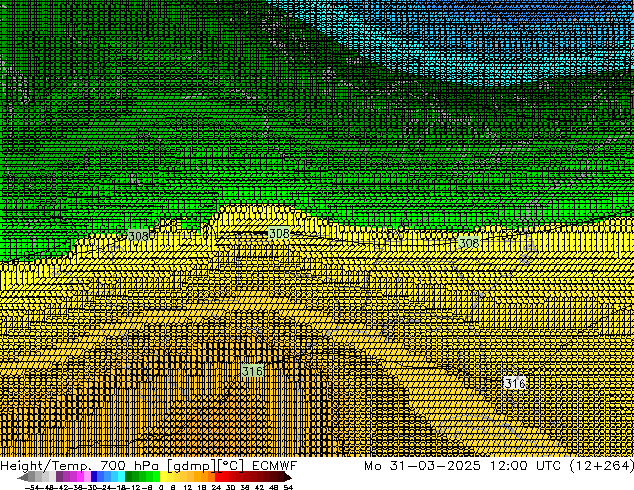
Task: Click the '54' value at the legend's end
Action: (x=288, y=487)
